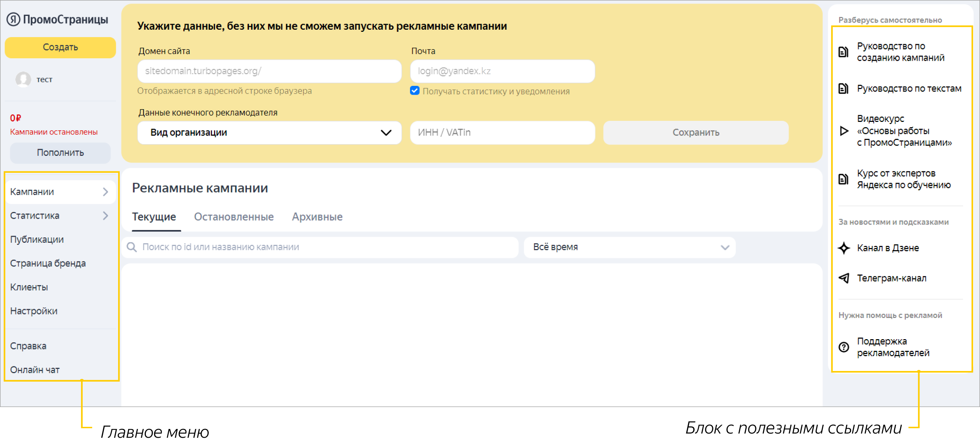Click the Dzen star icon for Канал в Дзене
The image size is (980, 442).
(x=843, y=248)
